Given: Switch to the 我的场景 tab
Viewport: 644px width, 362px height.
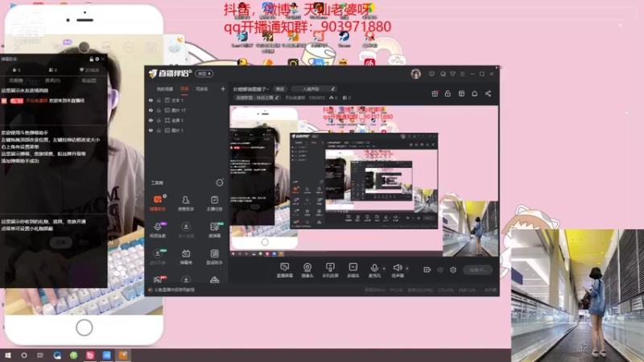Looking at the screenshot, I should 165,89.
